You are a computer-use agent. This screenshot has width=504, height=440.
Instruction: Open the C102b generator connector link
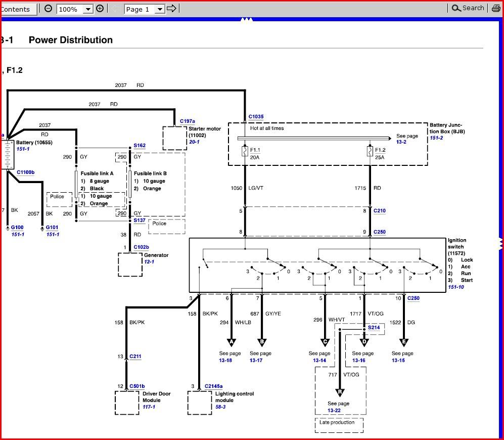pyautogui.click(x=141, y=246)
